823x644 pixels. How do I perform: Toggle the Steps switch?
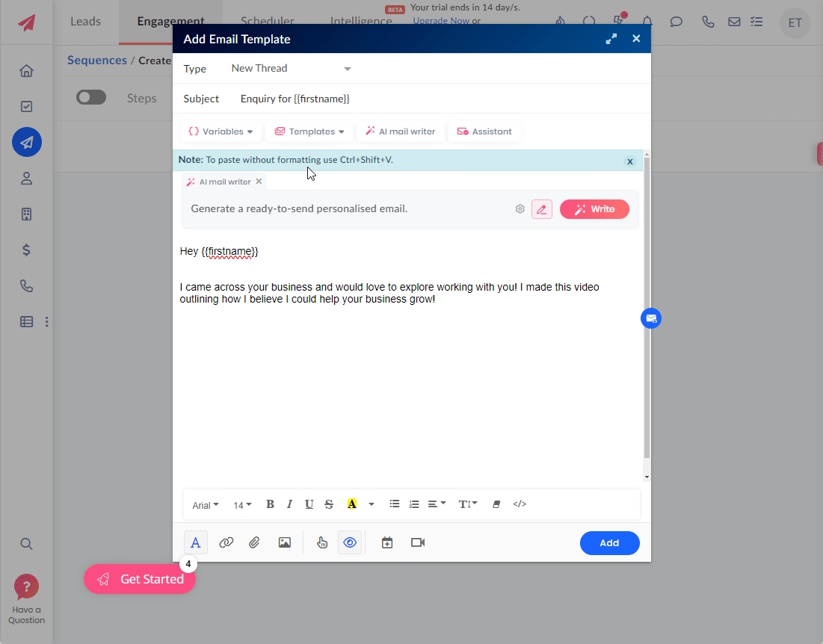click(x=91, y=98)
